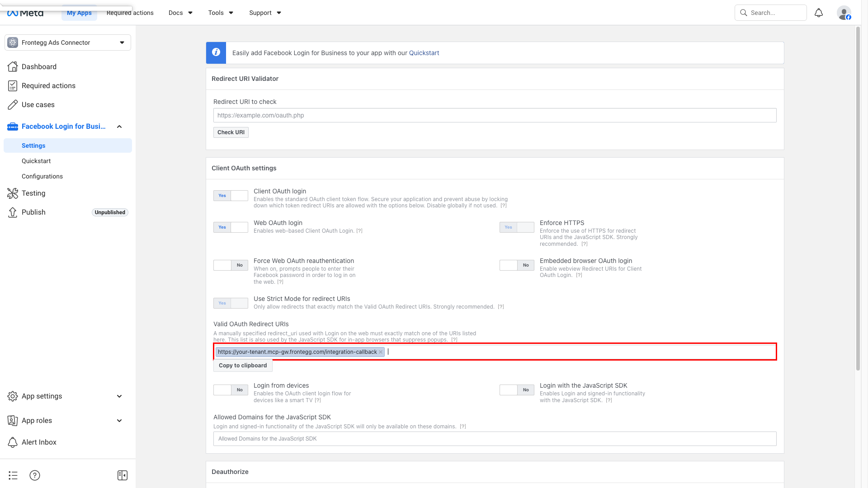Open the Docs dropdown menu
Screen dimensions: 868x488
180,13
